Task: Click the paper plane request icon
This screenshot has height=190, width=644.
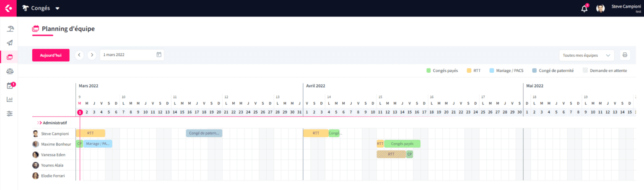Action: click(10, 43)
